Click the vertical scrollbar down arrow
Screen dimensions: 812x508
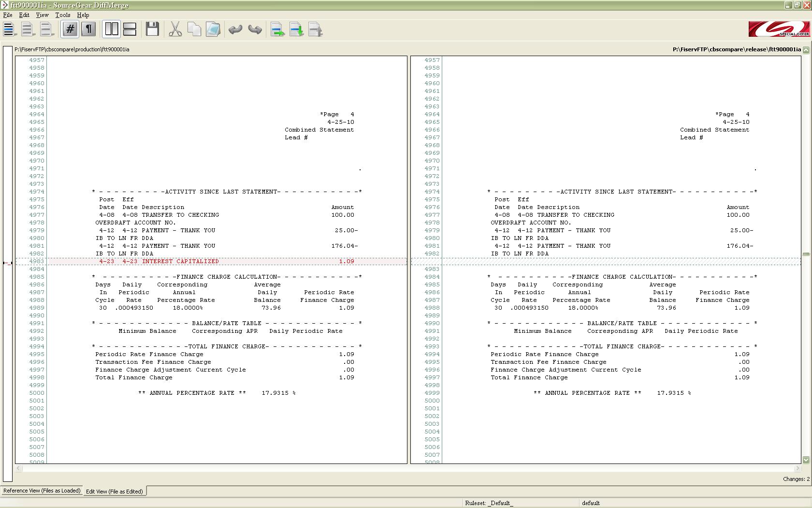pos(806,460)
